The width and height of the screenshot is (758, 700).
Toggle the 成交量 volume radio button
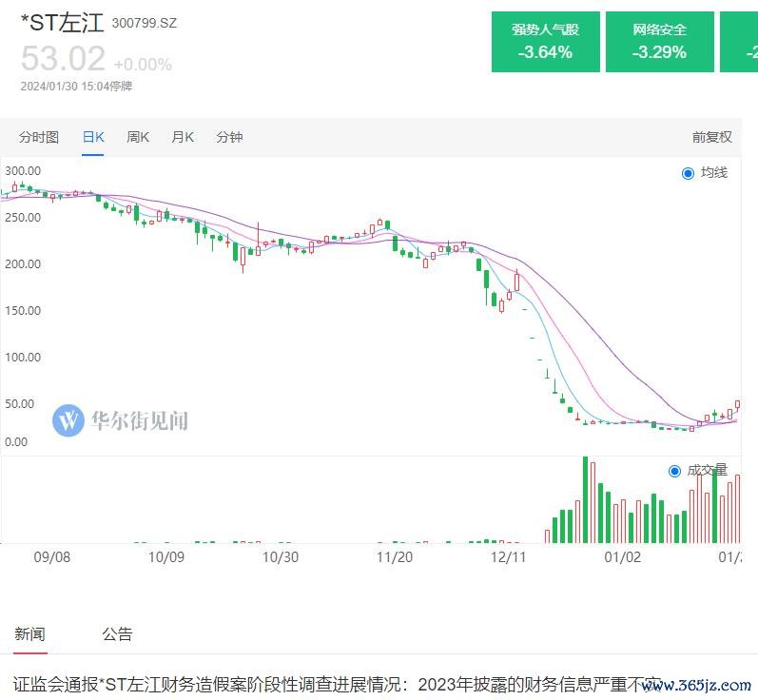[x=674, y=471]
